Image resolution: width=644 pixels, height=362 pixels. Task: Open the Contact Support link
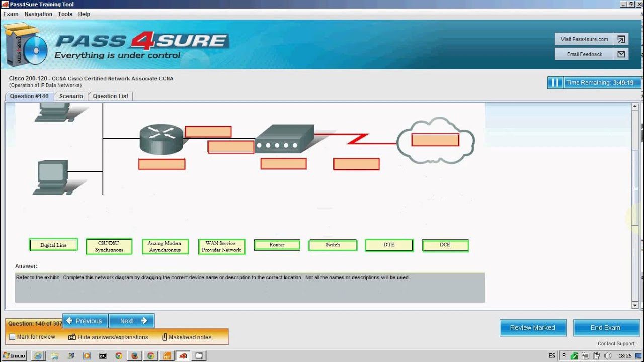coord(616,344)
